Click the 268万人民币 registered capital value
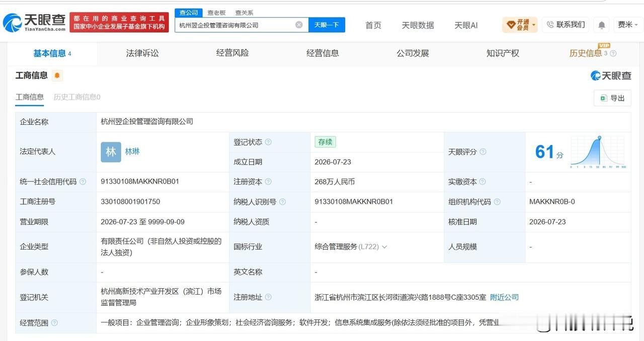The height and width of the screenshot is (341, 644). (335, 182)
